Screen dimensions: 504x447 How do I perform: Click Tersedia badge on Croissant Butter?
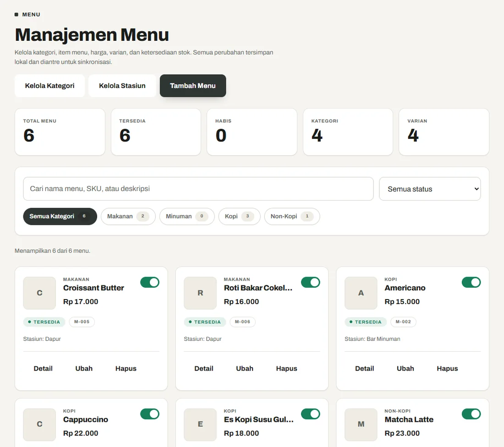[x=44, y=322]
